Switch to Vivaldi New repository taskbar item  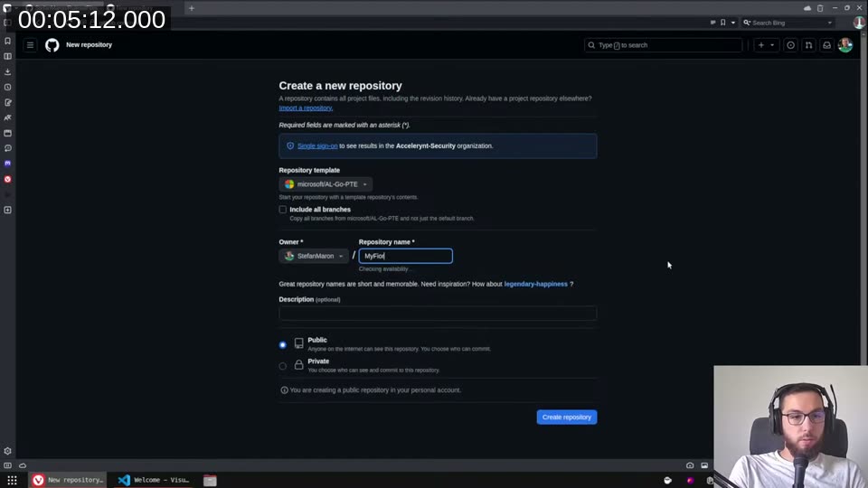(x=68, y=480)
